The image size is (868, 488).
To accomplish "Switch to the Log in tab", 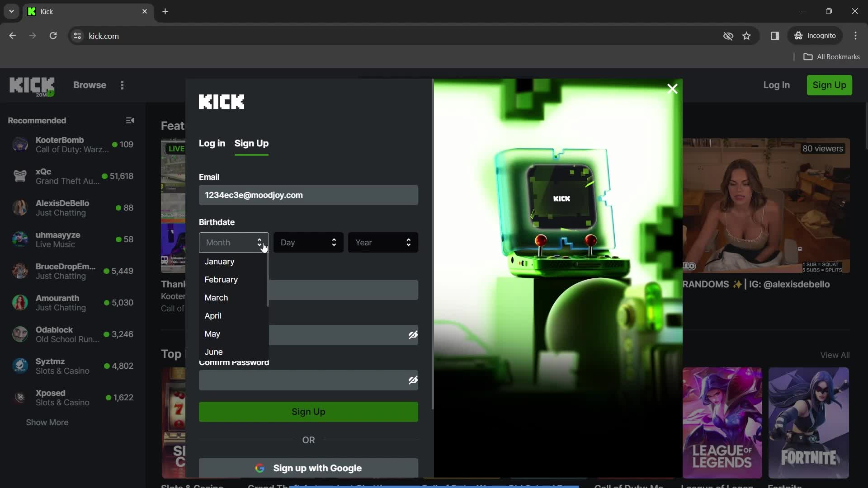I will tap(212, 143).
